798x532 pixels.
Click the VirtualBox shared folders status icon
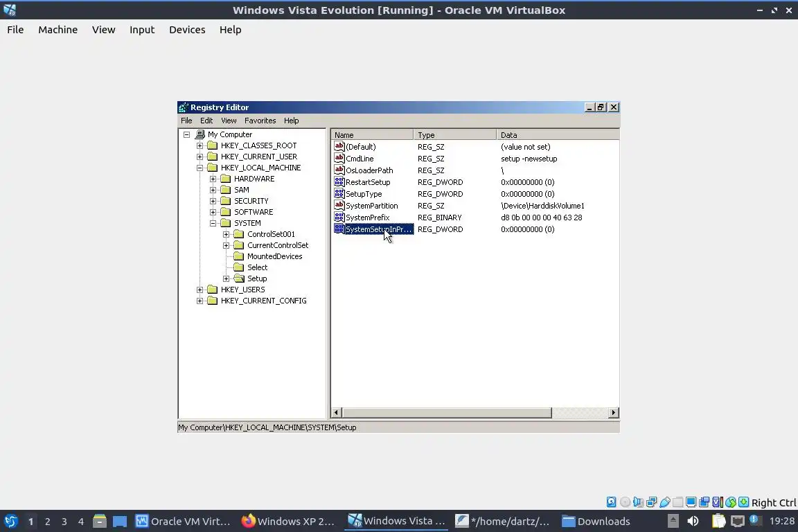678,502
